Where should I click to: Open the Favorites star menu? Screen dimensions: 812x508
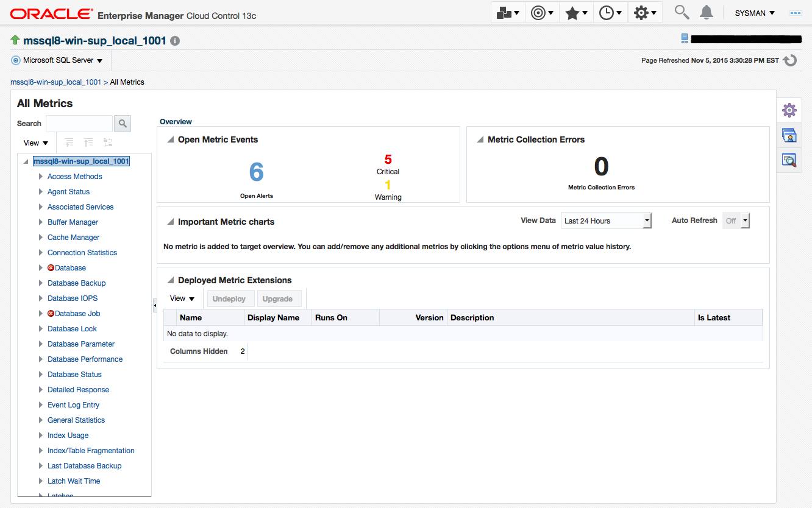click(576, 13)
